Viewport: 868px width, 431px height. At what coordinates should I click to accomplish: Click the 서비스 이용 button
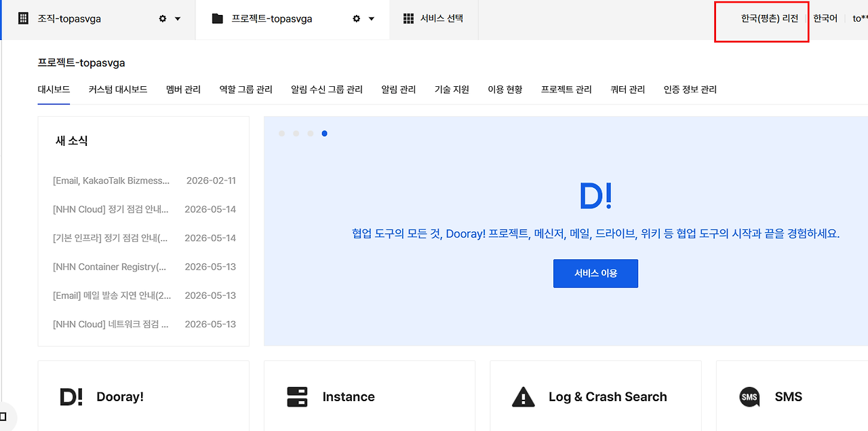pos(595,274)
